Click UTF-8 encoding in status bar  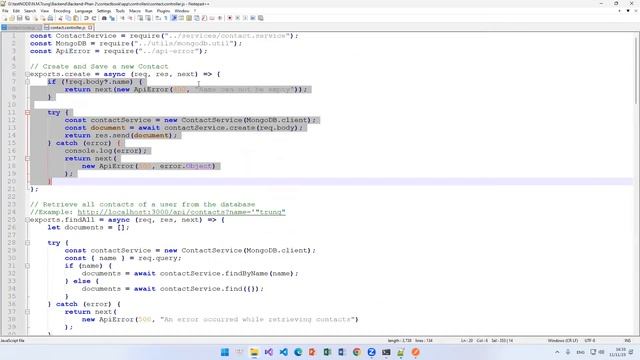pos(590,340)
